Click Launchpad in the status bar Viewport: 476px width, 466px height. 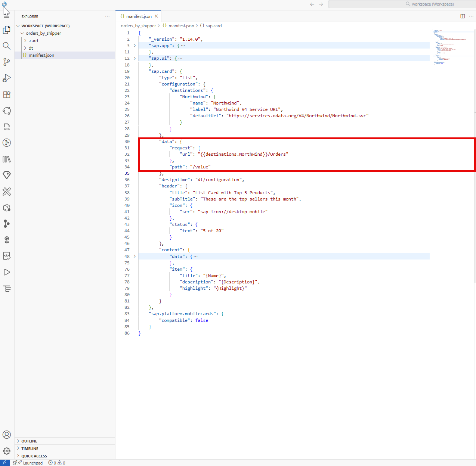(x=33, y=463)
